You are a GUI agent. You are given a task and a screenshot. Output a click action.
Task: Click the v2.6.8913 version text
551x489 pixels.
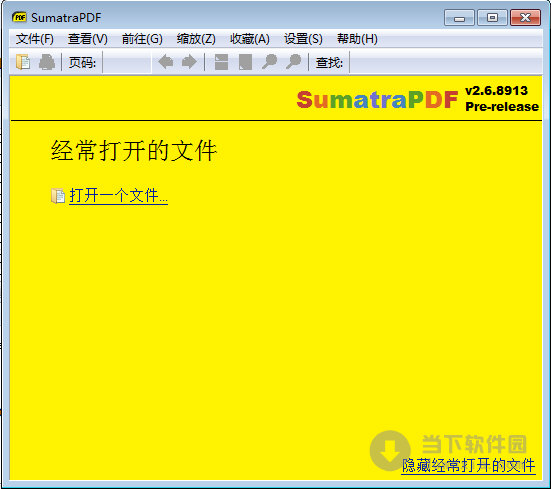point(497,91)
